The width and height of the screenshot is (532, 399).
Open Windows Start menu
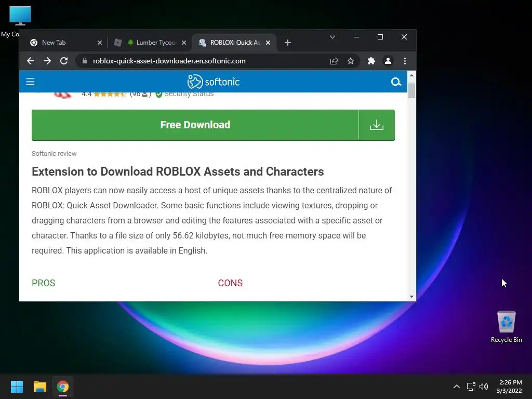click(x=17, y=387)
